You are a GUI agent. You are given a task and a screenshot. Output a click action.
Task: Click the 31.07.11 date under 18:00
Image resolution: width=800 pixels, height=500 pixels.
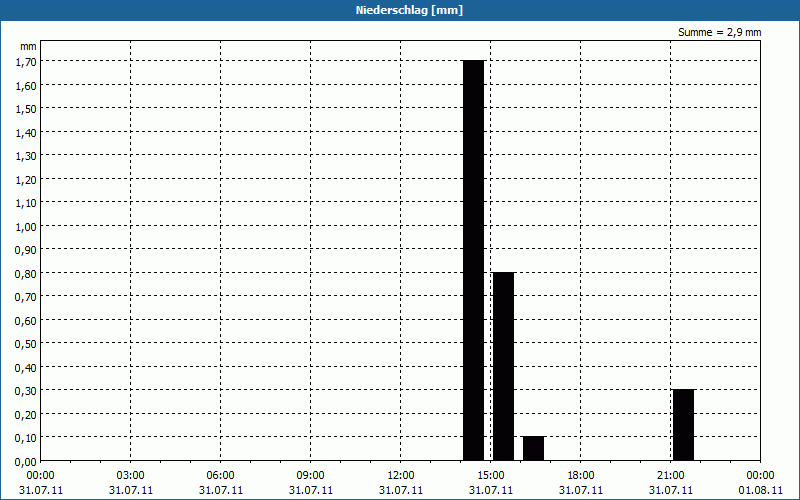581,490
